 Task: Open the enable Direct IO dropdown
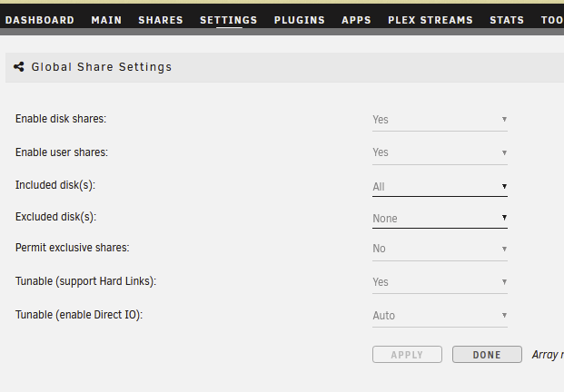point(440,316)
